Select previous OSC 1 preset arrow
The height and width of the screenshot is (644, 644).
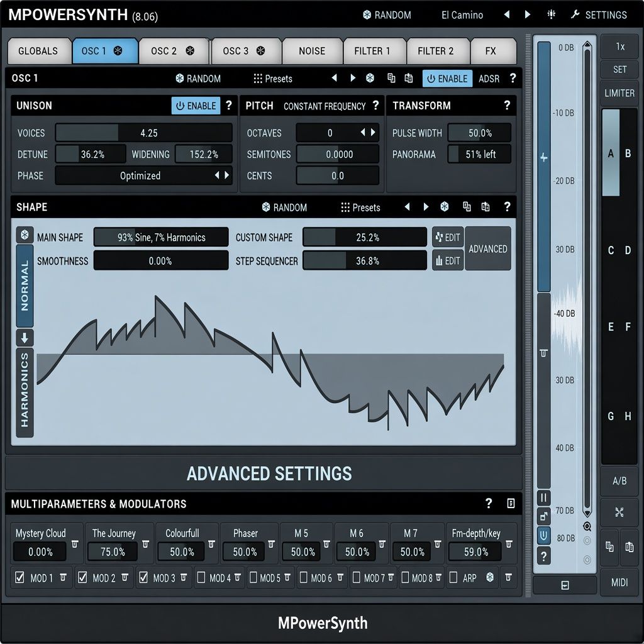click(335, 77)
